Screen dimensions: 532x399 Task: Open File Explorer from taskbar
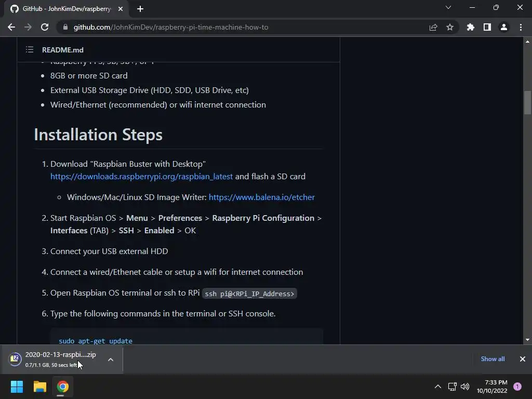click(39, 387)
